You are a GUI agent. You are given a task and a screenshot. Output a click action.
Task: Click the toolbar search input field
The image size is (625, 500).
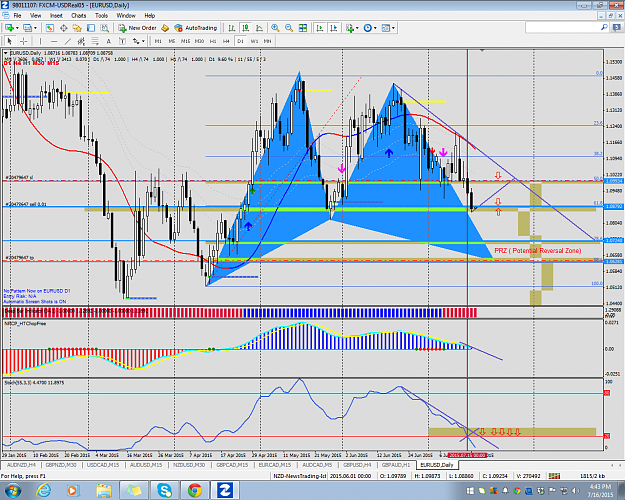(563, 28)
